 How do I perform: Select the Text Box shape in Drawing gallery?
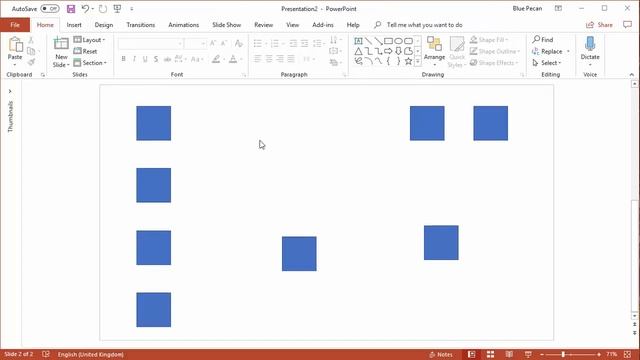358,41
